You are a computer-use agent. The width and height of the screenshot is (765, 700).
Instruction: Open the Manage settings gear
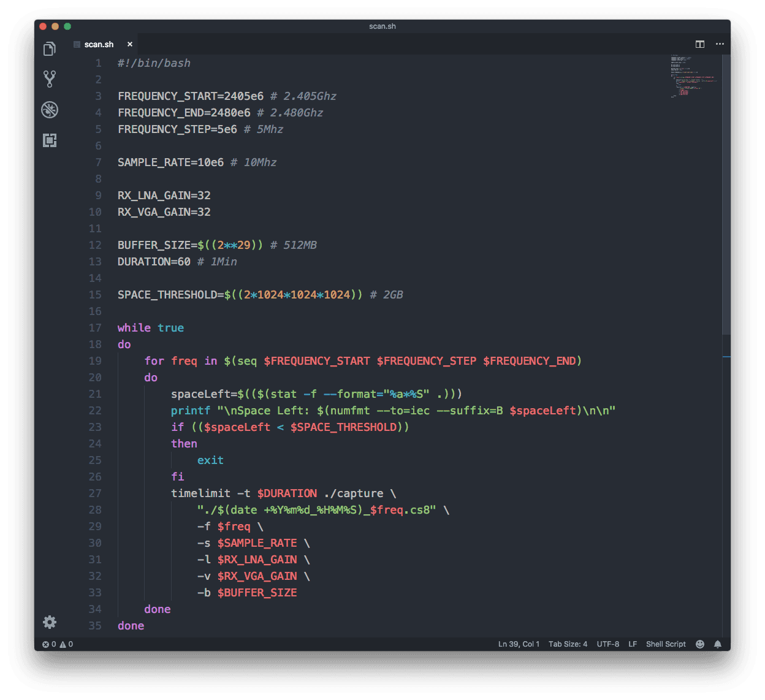pos(50,622)
